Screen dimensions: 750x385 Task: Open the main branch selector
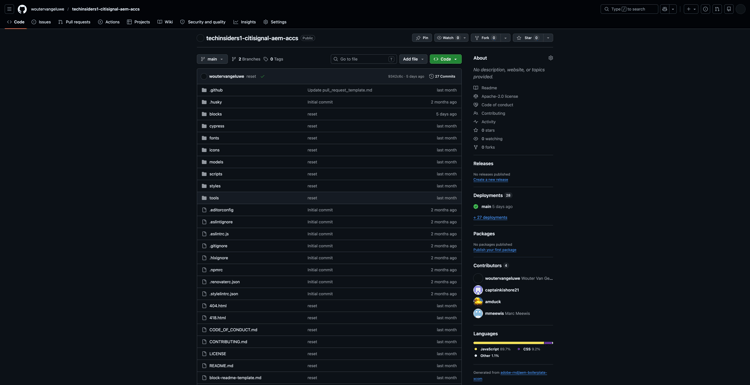212,59
